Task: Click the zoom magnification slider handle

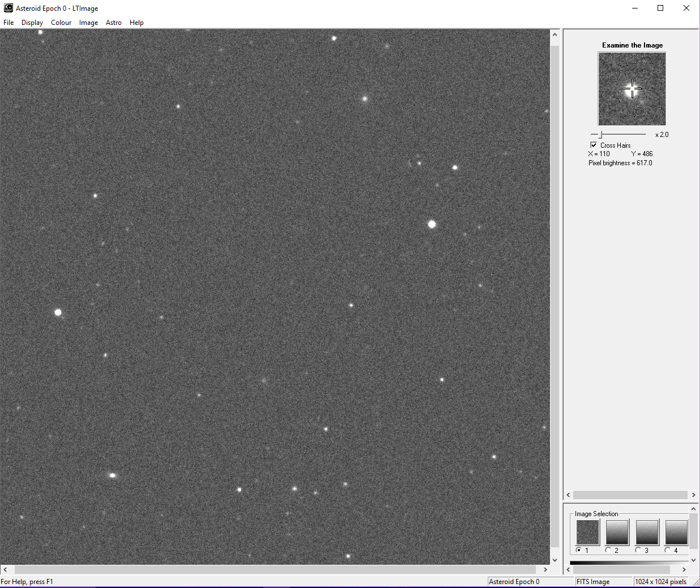Action: click(x=601, y=135)
